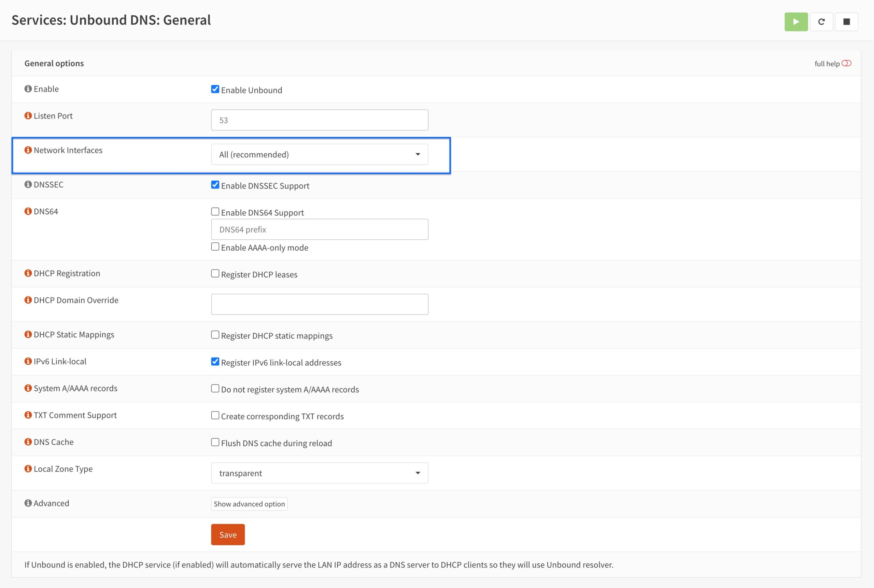This screenshot has height=588, width=874.
Task: Stop the Unbound service with stop icon
Action: (846, 22)
